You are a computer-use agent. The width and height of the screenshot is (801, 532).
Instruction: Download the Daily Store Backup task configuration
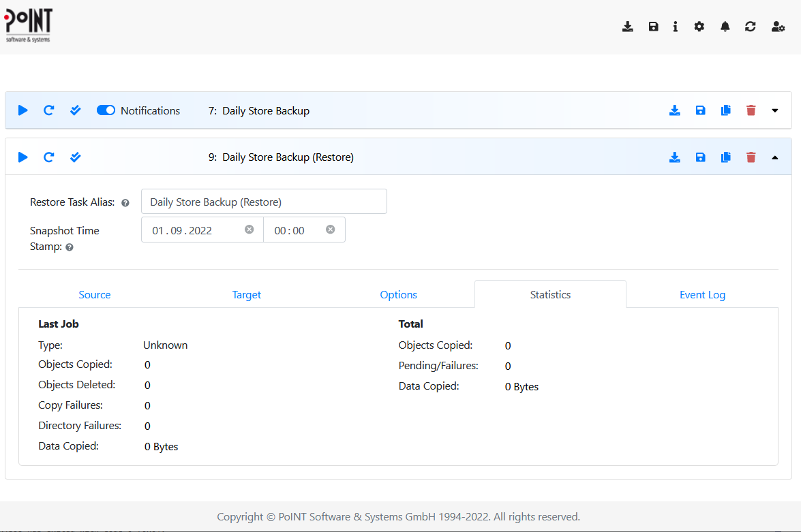point(675,110)
